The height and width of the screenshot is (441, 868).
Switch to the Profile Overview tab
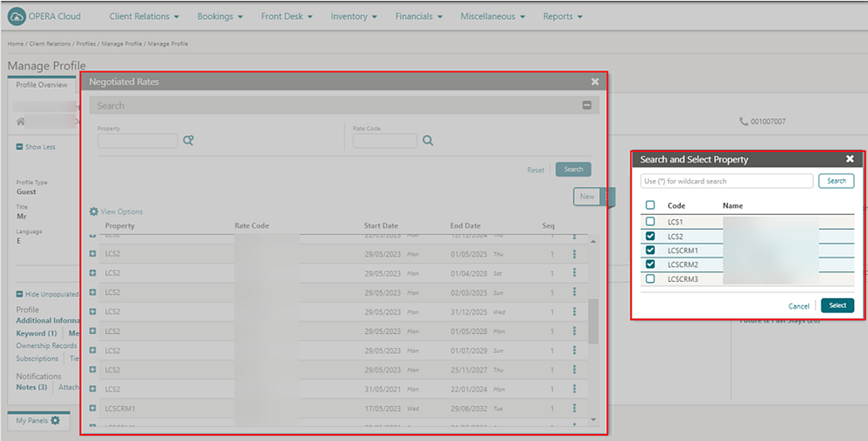coord(42,84)
